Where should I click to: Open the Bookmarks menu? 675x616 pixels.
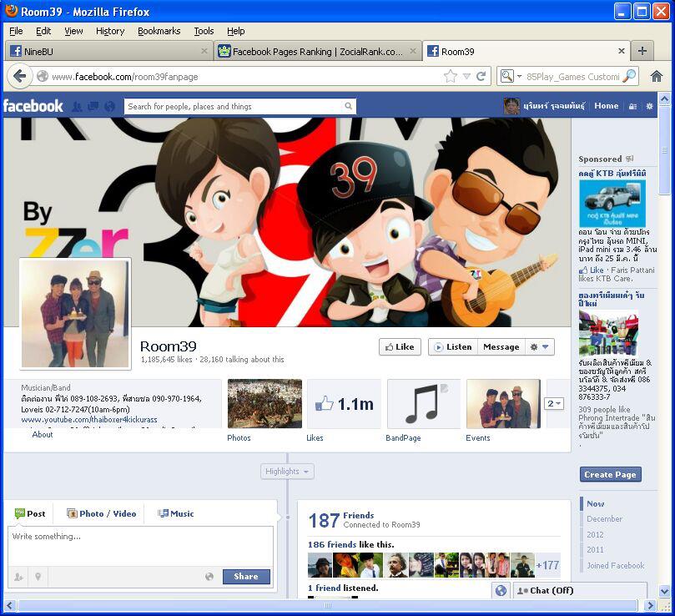pyautogui.click(x=159, y=31)
